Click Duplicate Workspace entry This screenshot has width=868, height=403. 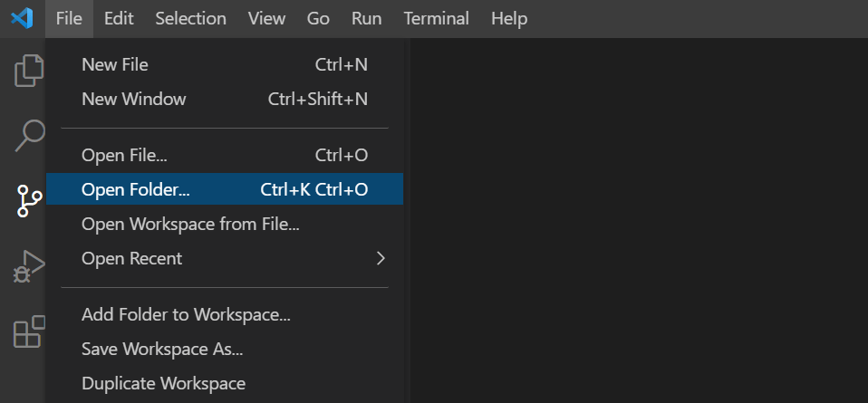[x=163, y=383]
